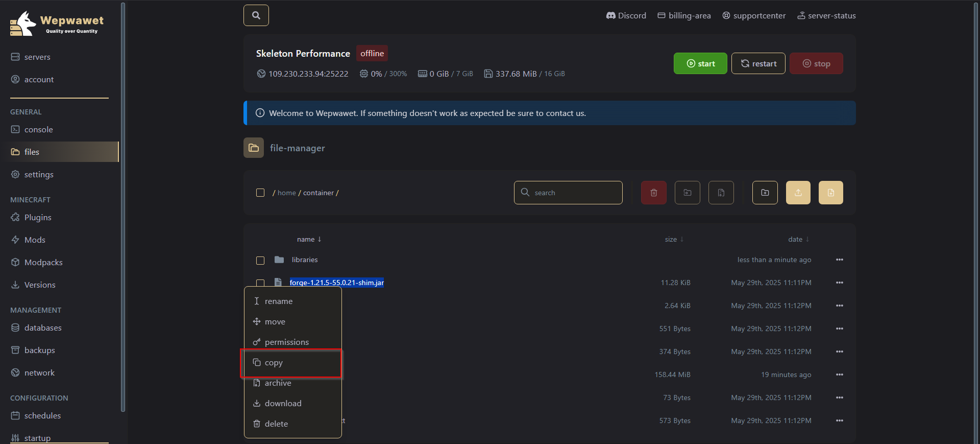Choose download from context menu
The height and width of the screenshot is (444, 980).
(x=293, y=403)
